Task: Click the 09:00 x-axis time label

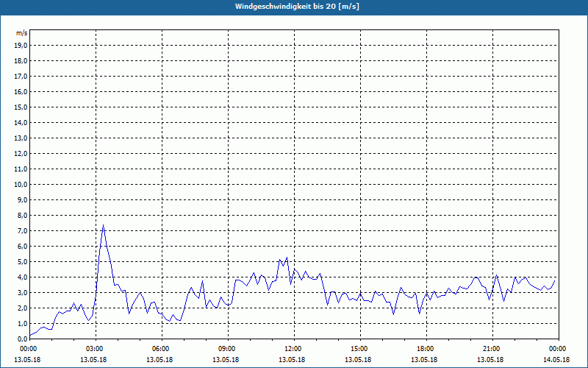Action: coord(228,349)
